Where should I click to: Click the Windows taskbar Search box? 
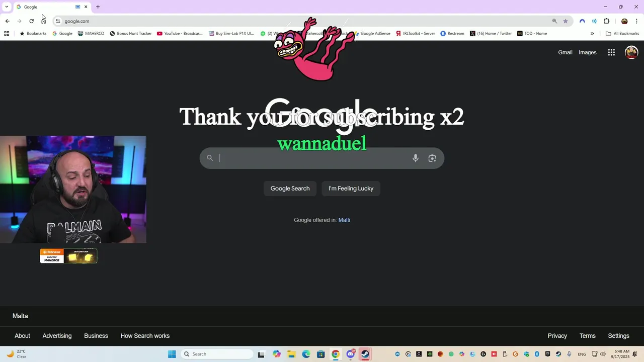tap(217, 354)
